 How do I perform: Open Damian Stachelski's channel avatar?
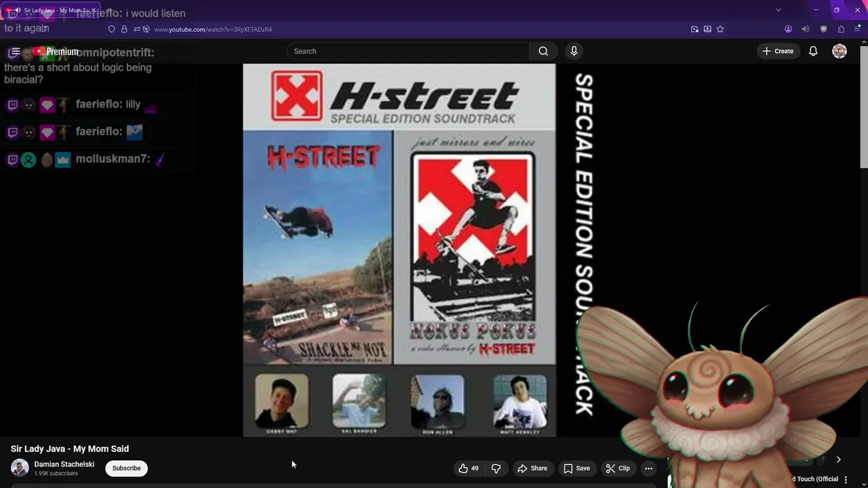(20, 468)
